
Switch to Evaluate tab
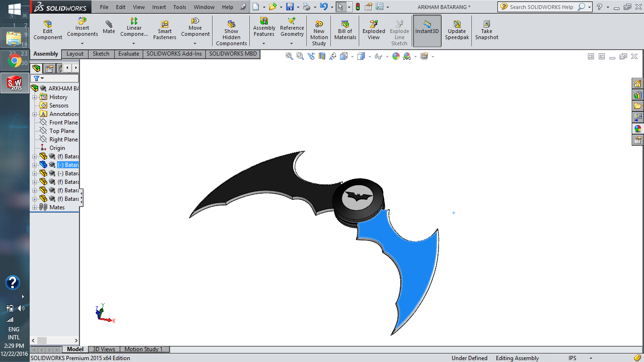tap(129, 54)
